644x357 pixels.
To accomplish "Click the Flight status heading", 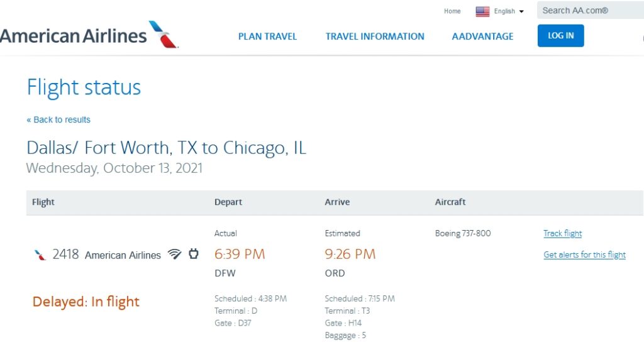I will [x=84, y=87].
